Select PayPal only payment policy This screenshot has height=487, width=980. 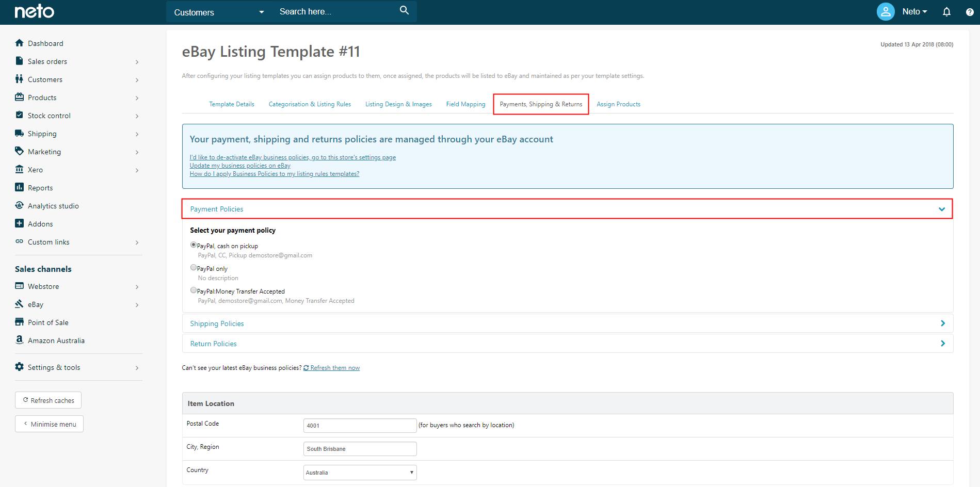pos(194,268)
